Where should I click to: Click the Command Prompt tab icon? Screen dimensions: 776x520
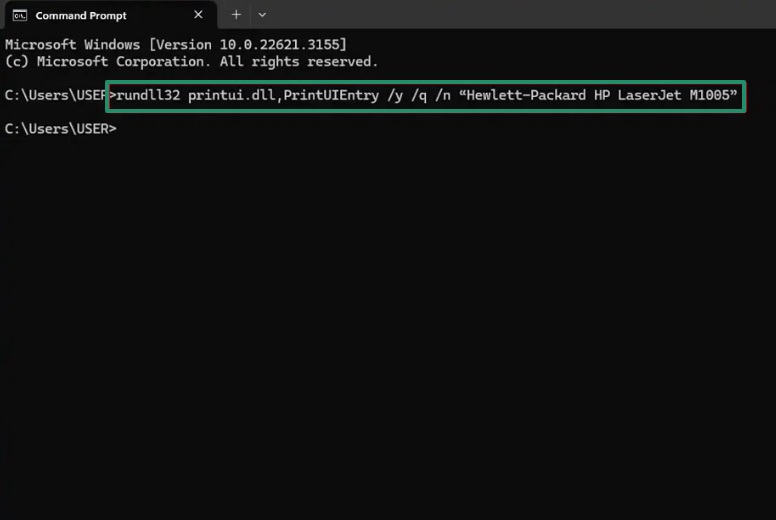pyautogui.click(x=19, y=15)
